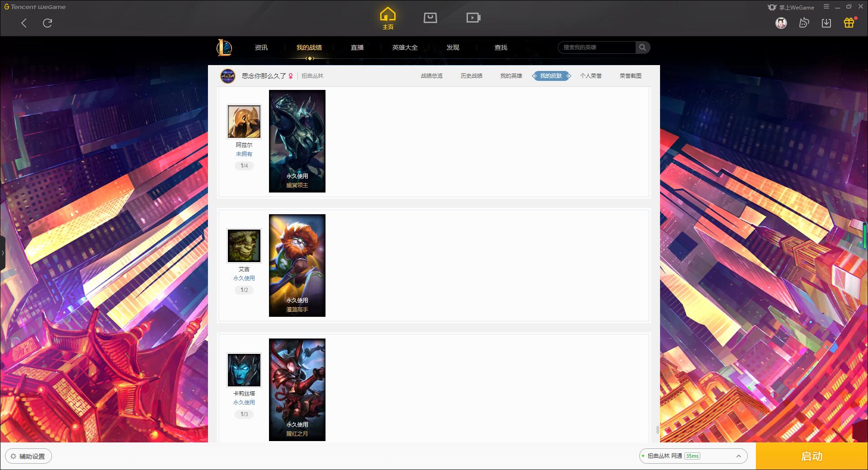Screen dimensions: 868x470
Task: Click the 1/2 skin count badge
Action: (x=244, y=290)
